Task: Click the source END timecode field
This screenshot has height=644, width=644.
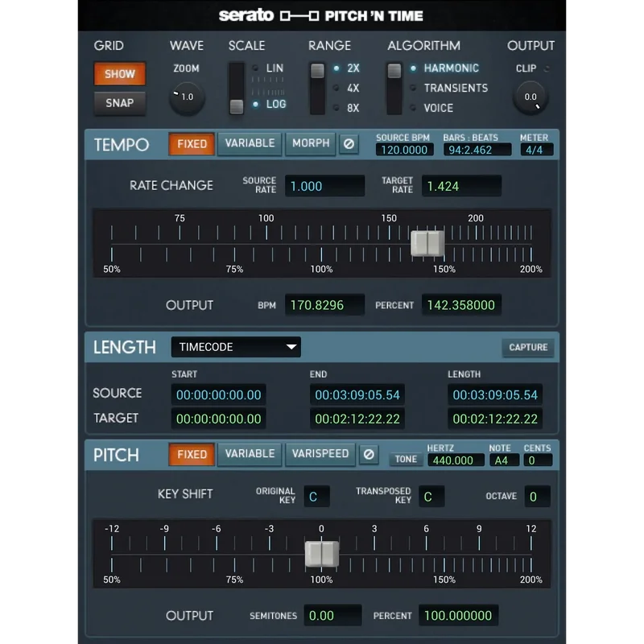Action: click(357, 395)
